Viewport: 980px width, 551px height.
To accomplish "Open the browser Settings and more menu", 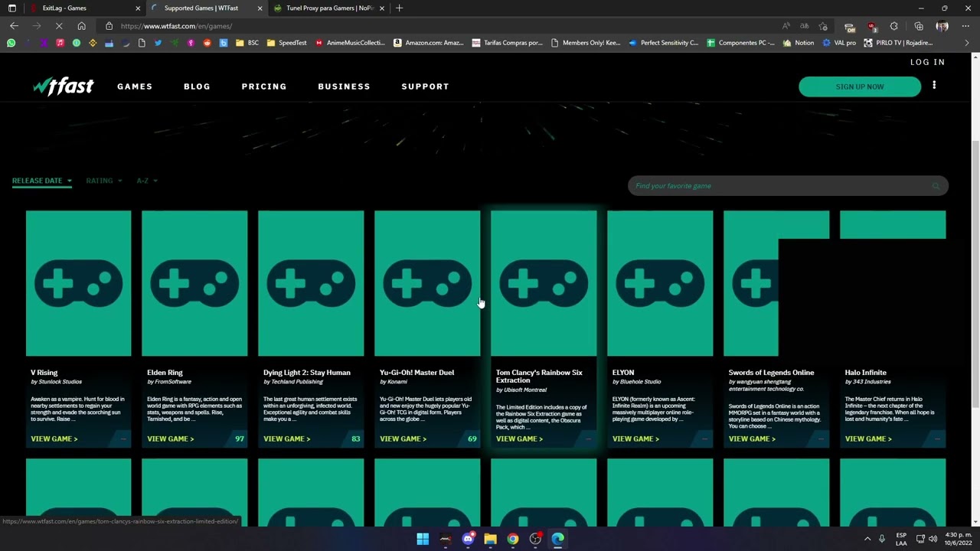I will [x=965, y=26].
